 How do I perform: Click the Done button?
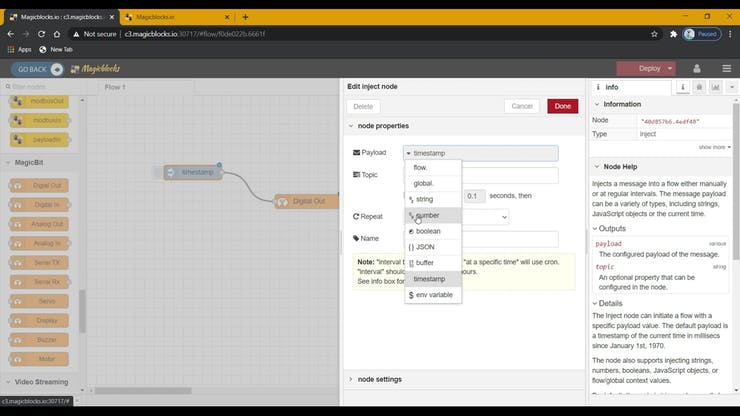click(563, 106)
